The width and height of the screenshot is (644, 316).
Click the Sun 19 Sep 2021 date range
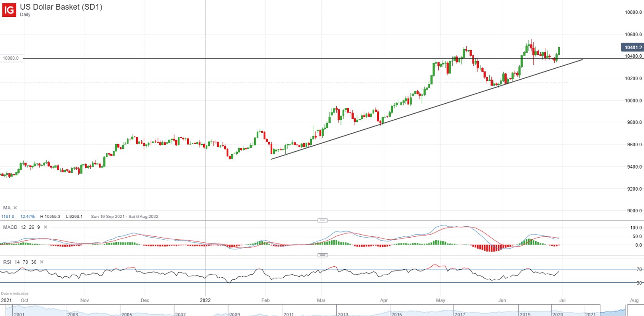124,217
